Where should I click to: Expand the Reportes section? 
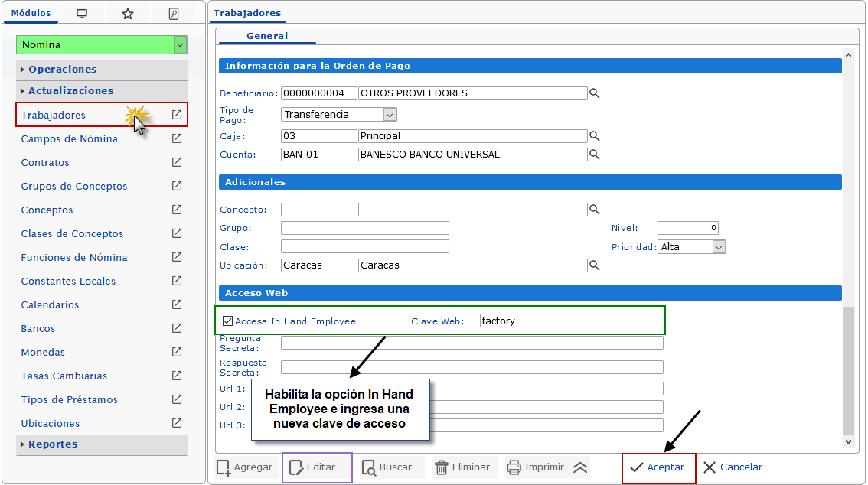(x=53, y=444)
